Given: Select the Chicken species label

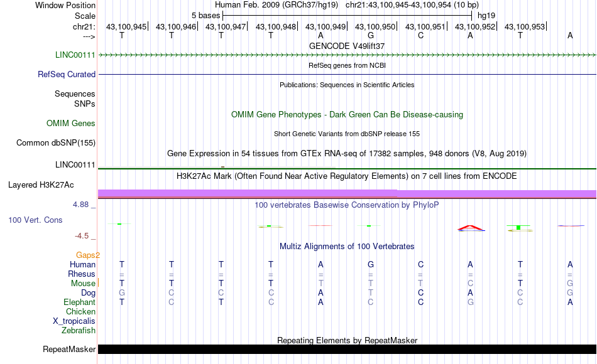Looking at the screenshot, I should coord(80,311).
